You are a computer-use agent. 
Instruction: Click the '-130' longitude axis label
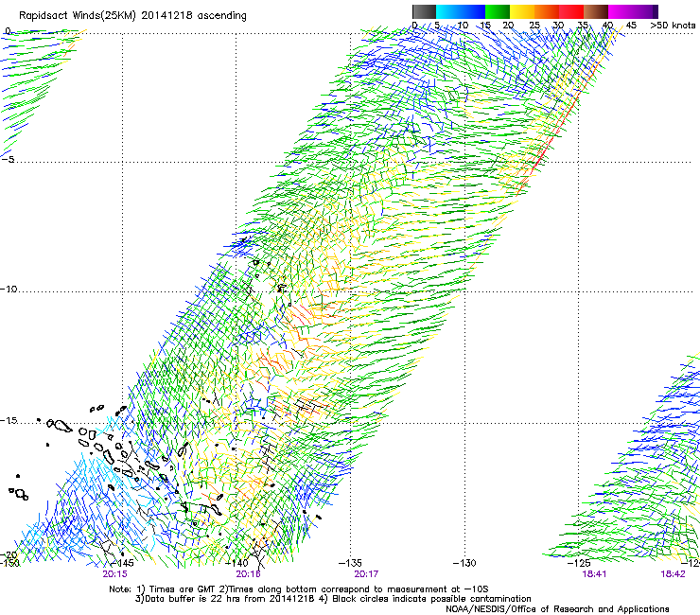pyautogui.click(x=464, y=563)
